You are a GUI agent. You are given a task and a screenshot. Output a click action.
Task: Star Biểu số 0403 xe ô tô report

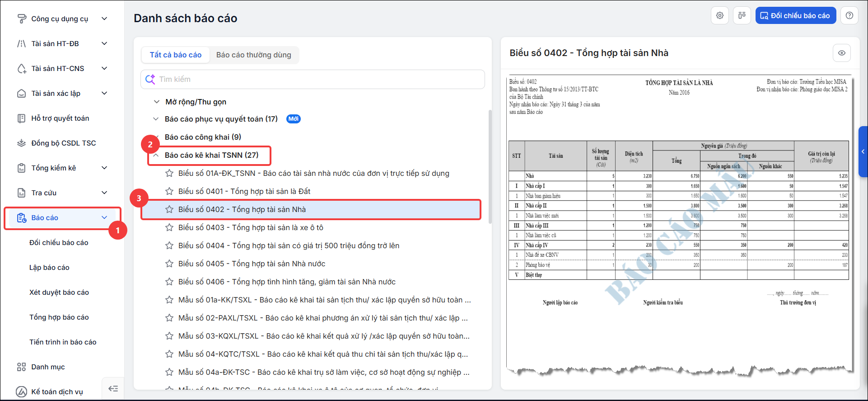[x=169, y=227]
